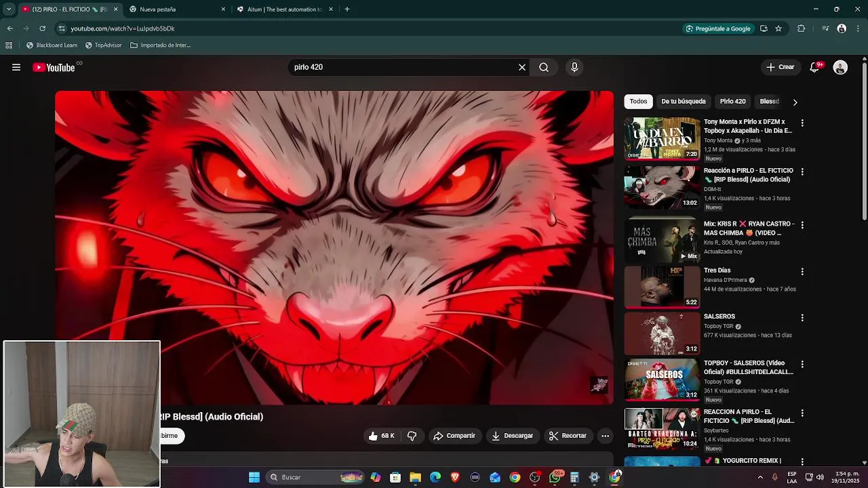Download the video with Descargar
This screenshot has width=868, height=488.
click(x=512, y=436)
